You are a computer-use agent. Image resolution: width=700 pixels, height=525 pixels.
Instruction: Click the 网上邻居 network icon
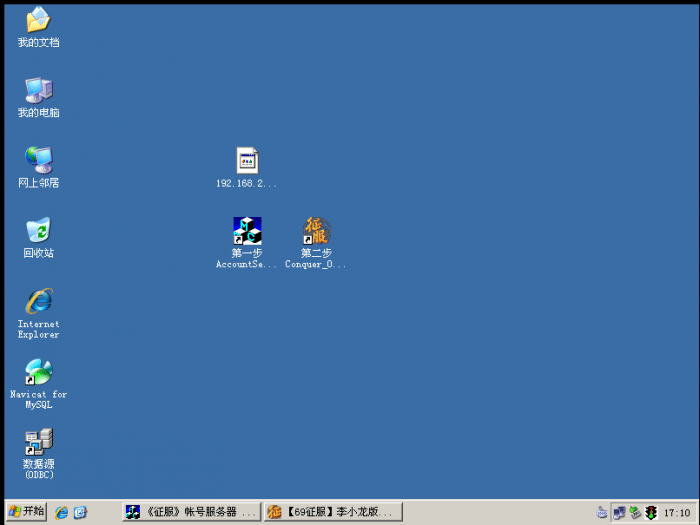(38, 160)
